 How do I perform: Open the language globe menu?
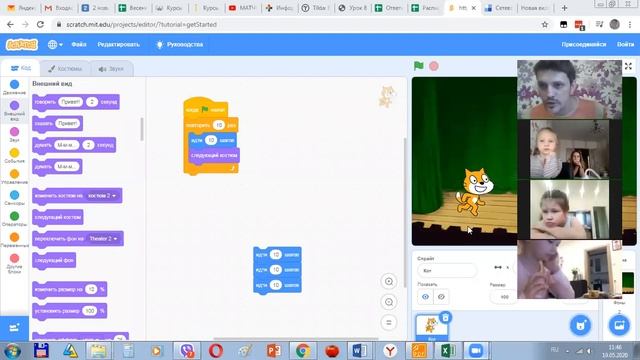pyautogui.click(x=55, y=44)
